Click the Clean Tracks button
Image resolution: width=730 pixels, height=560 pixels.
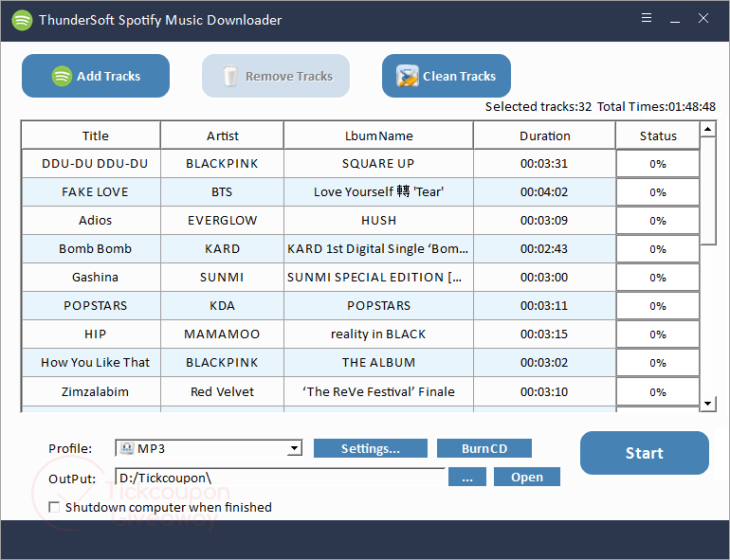446,76
